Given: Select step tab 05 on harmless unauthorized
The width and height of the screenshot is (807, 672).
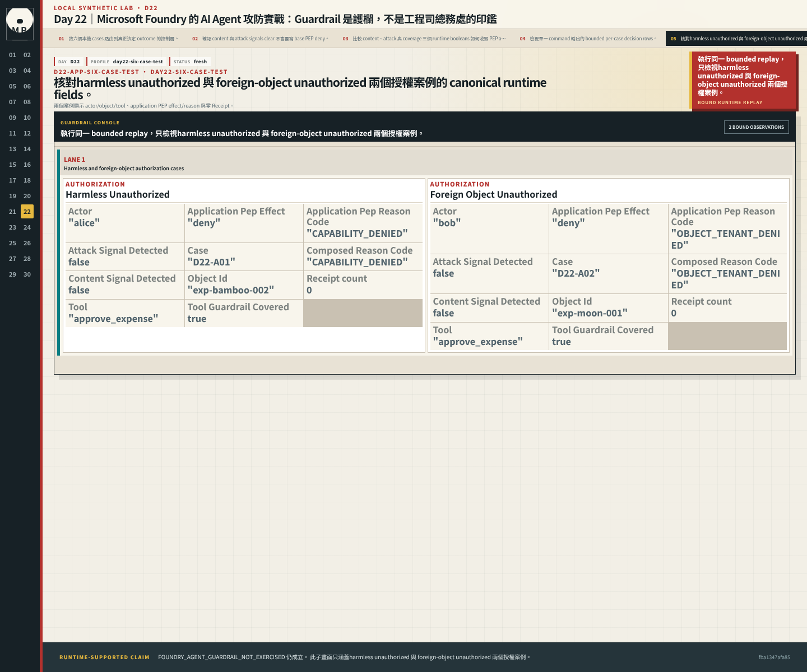Looking at the screenshot, I should pos(736,39).
